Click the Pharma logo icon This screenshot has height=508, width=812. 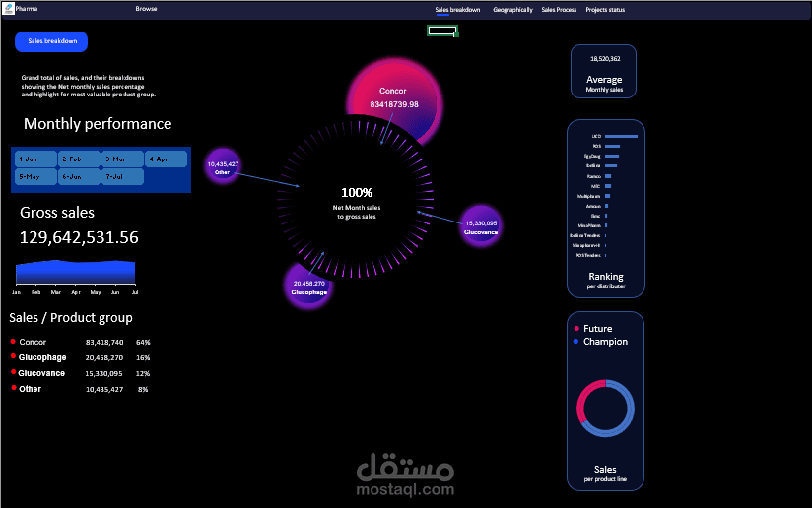8,9
